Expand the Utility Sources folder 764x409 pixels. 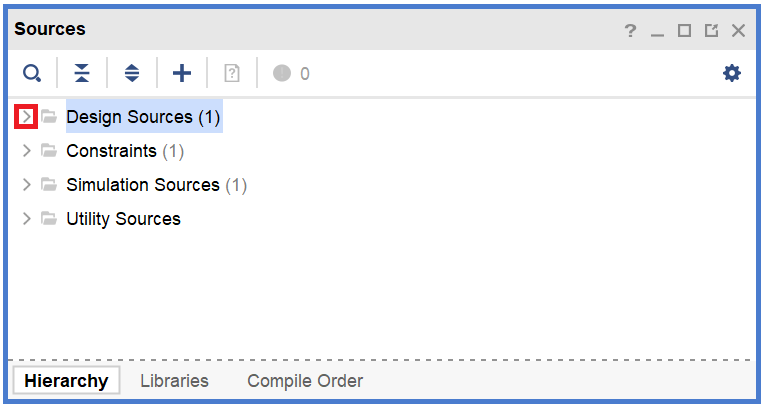point(27,219)
